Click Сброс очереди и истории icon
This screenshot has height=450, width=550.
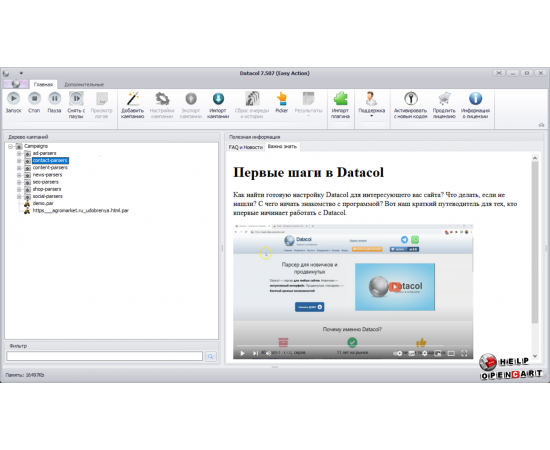252,99
